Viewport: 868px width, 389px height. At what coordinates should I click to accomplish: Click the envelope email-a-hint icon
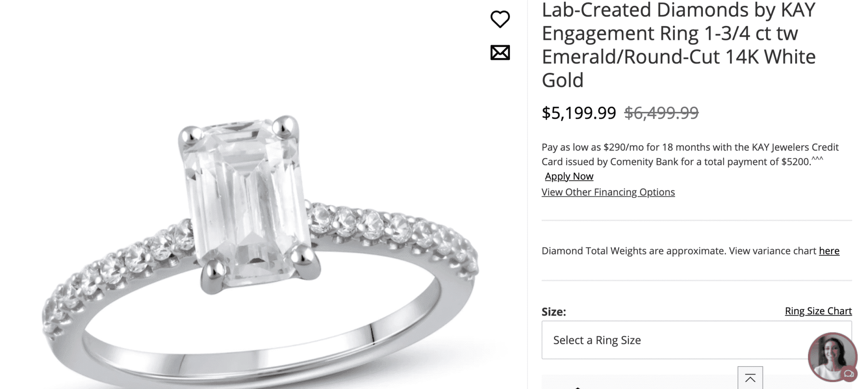[x=500, y=53]
